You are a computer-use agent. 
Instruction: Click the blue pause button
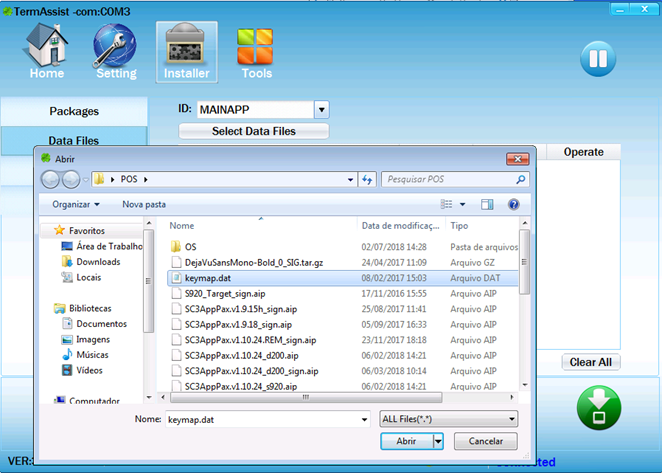(597, 58)
